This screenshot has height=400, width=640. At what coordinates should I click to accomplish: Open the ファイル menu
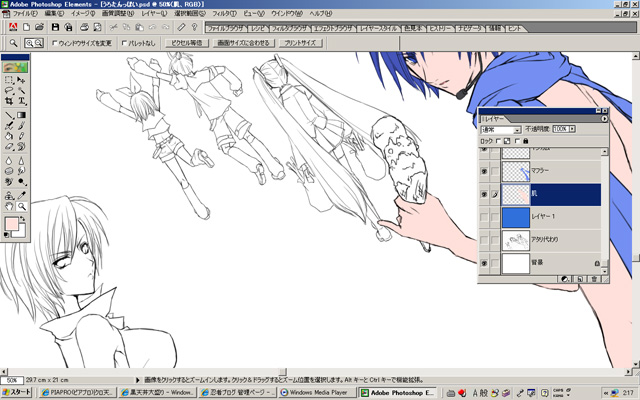(25, 13)
